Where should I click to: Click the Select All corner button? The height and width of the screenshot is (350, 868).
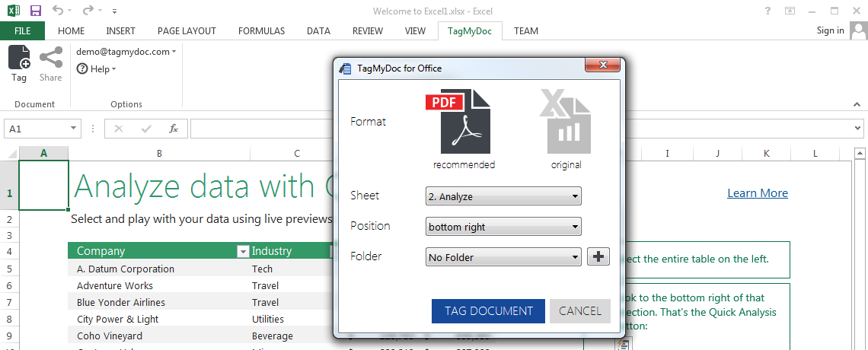[9, 153]
